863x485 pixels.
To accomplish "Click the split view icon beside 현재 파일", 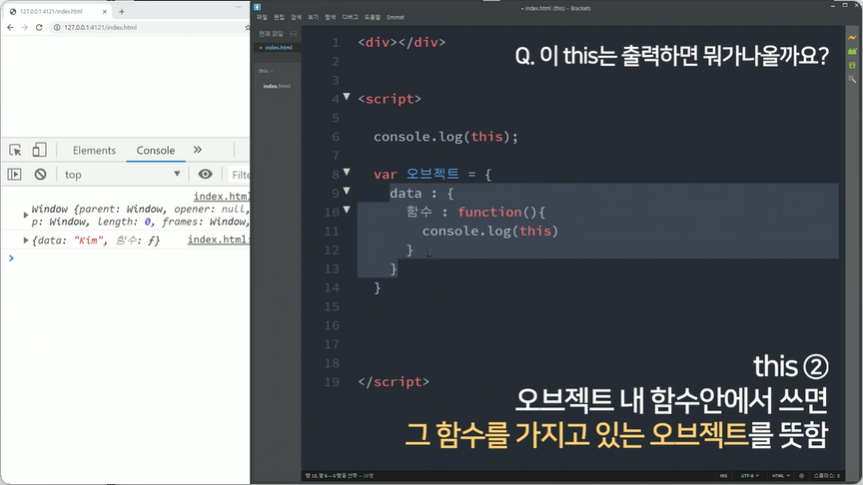I will (x=293, y=34).
